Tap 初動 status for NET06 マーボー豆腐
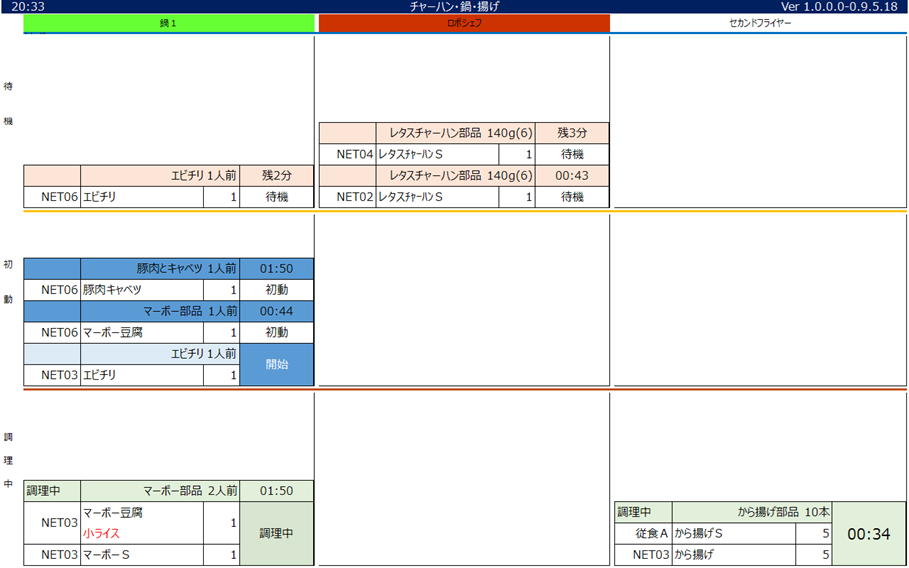The width and height of the screenshot is (909, 568). click(x=276, y=333)
